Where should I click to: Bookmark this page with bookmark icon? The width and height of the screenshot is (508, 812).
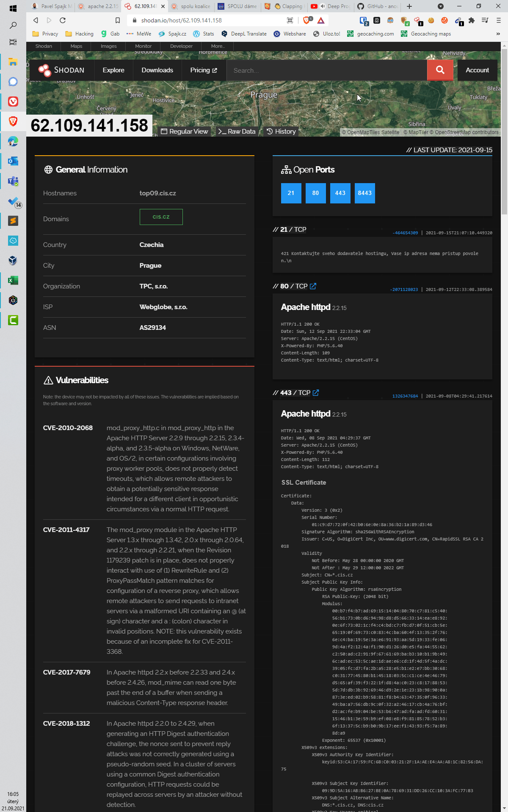pos(118,20)
